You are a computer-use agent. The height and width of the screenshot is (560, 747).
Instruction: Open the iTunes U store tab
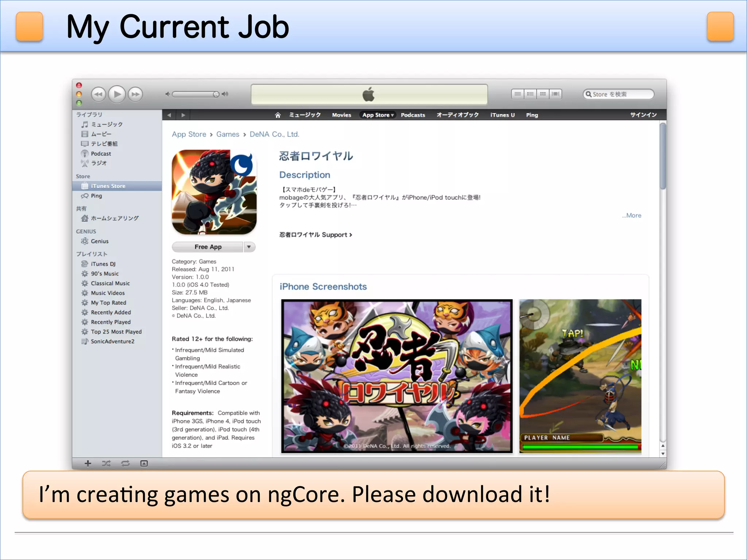coord(502,115)
